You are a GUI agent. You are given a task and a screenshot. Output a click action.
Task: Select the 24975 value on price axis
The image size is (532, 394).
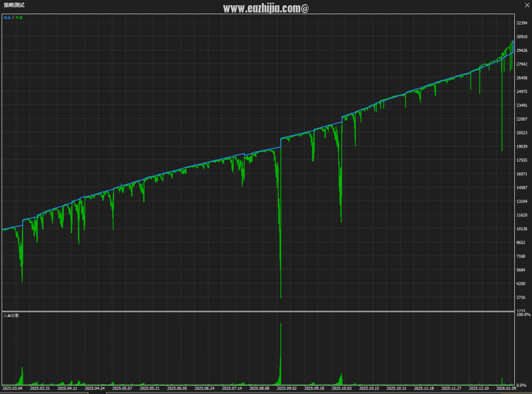522,91
